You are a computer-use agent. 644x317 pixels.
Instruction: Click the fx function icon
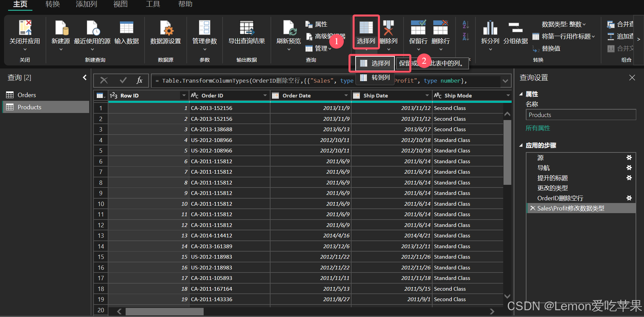[x=139, y=80]
